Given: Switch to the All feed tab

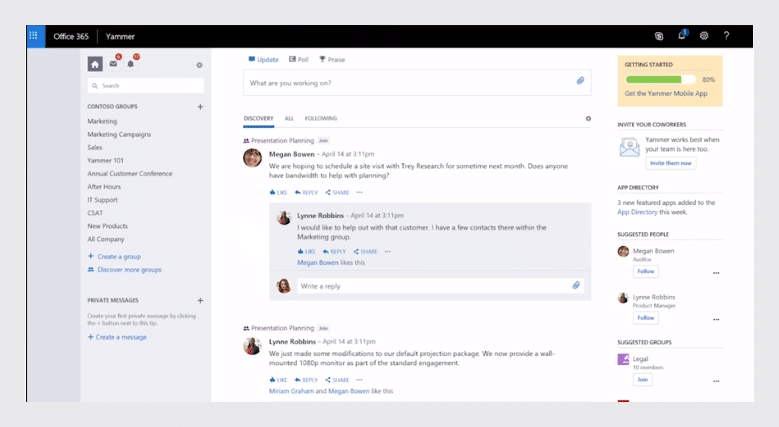Looking at the screenshot, I should 289,118.
